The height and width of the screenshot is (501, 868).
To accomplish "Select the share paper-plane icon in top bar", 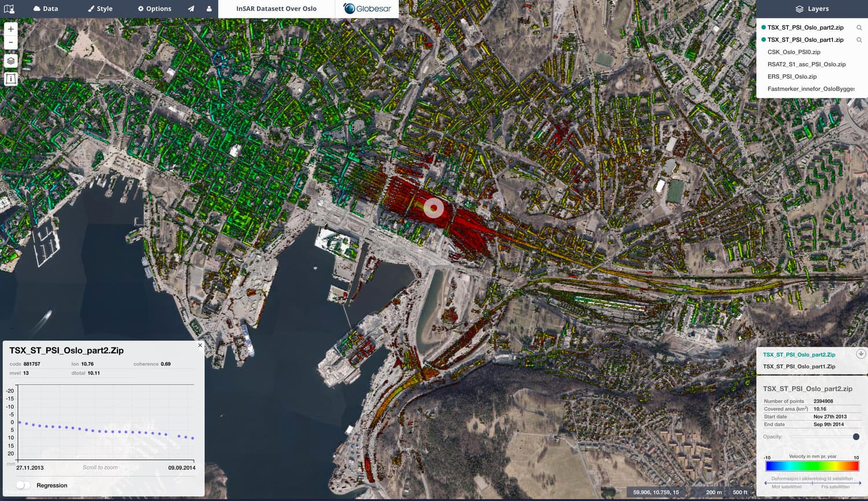I will [x=191, y=8].
